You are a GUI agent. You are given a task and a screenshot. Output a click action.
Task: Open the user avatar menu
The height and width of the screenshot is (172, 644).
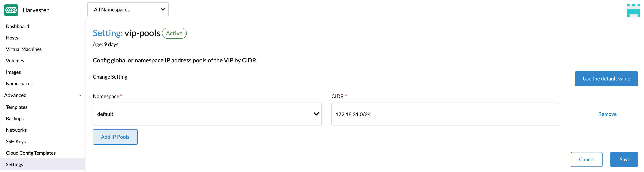pyautogui.click(x=633, y=10)
